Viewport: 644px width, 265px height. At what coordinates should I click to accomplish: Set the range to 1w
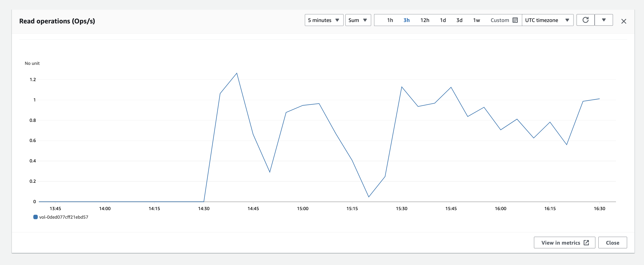click(476, 20)
